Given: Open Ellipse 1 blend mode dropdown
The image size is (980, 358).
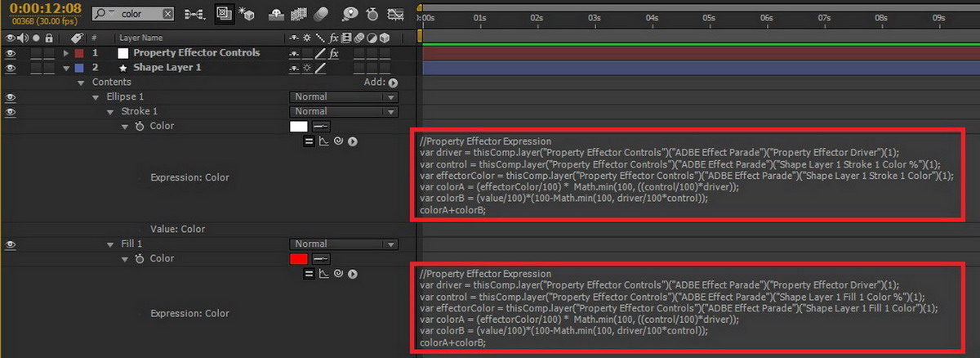Looking at the screenshot, I should pyautogui.click(x=343, y=97).
